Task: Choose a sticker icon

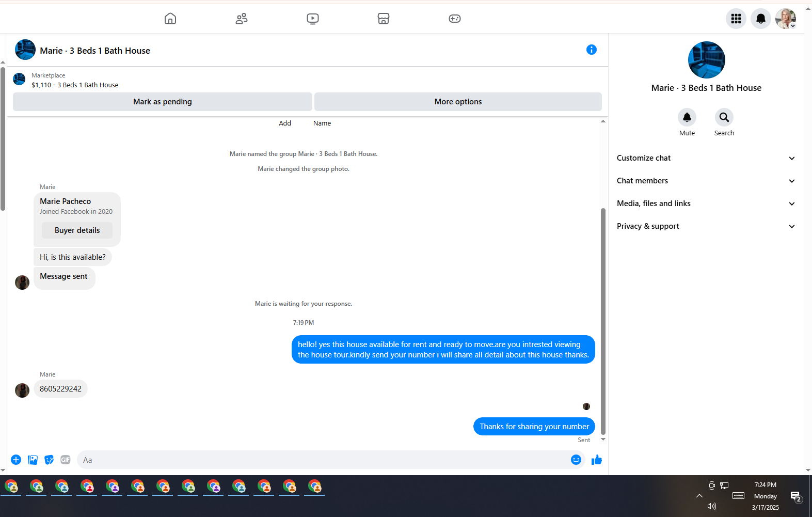Action: coord(49,460)
